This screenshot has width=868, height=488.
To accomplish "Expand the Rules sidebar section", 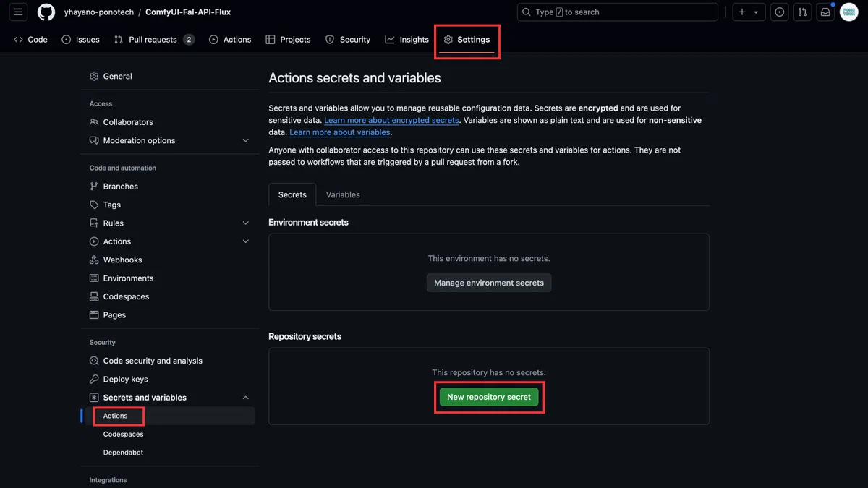I will click(245, 223).
